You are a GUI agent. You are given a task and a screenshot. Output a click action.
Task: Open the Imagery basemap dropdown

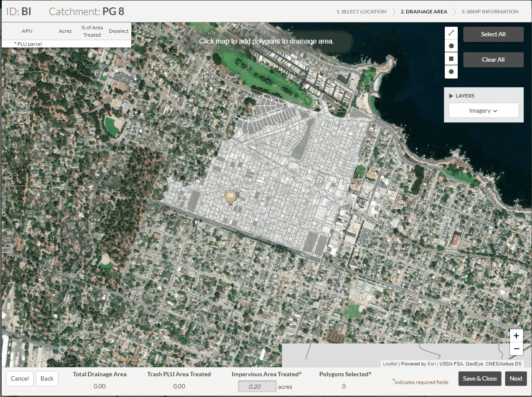(484, 110)
